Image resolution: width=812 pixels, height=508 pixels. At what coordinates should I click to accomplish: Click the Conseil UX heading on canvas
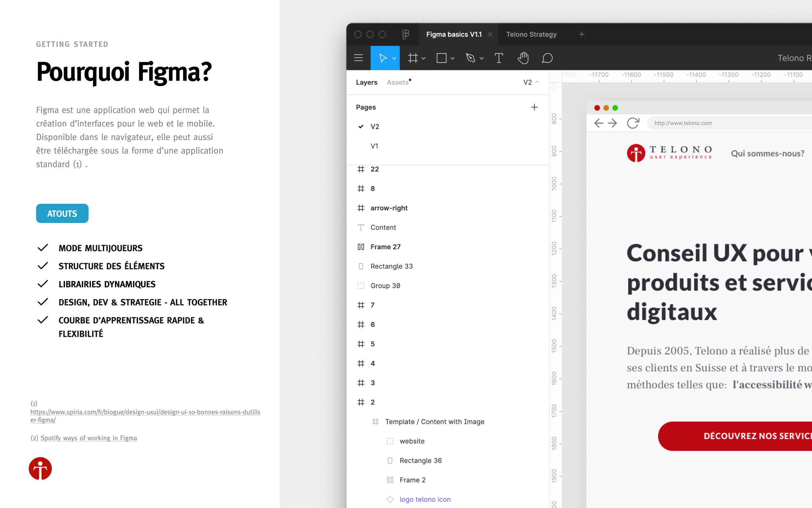pyautogui.click(x=719, y=282)
